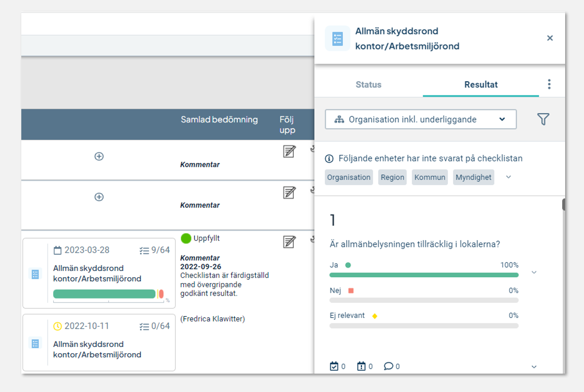Click the second row's plus circle icon

[x=99, y=197]
